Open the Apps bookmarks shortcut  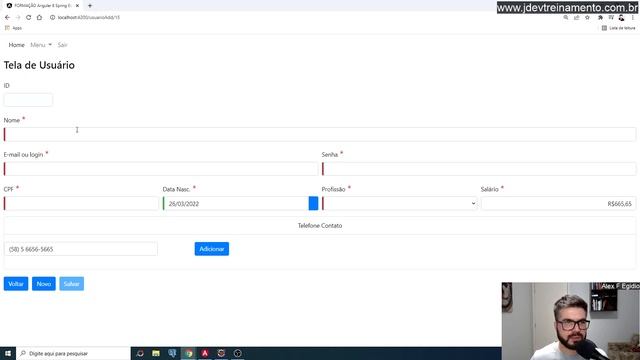tap(13, 28)
